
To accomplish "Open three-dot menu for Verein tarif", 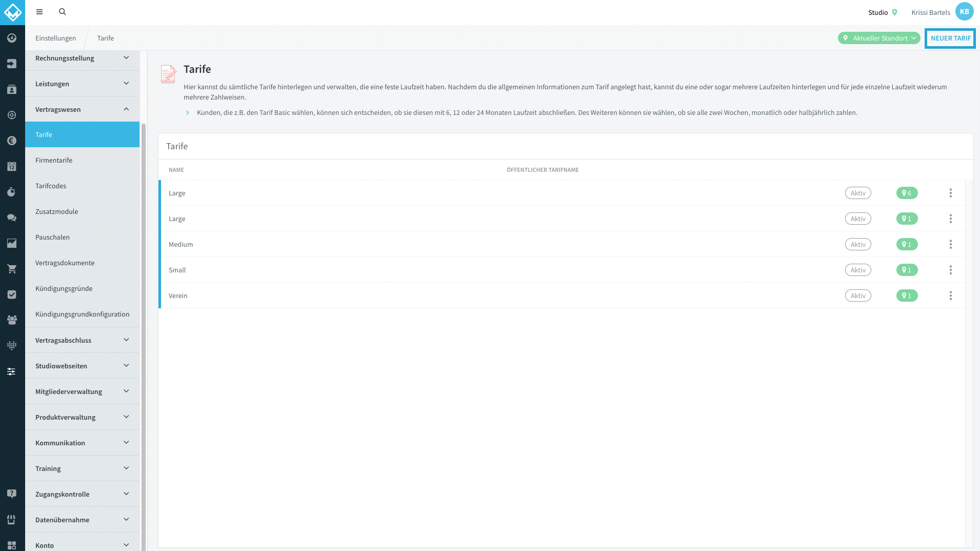I will [x=950, y=296].
